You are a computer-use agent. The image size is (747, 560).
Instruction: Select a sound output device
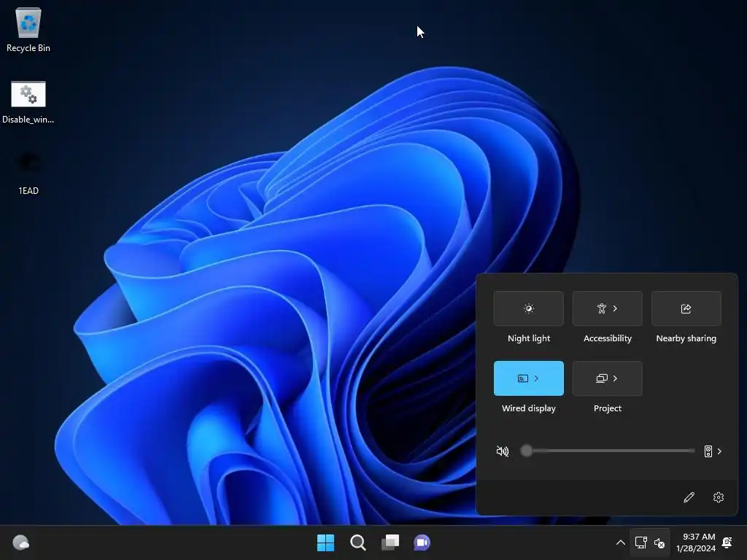coord(713,451)
